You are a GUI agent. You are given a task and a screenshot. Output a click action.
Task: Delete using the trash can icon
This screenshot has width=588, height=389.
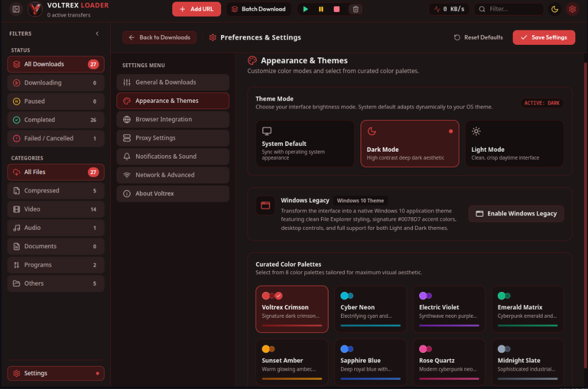coord(355,9)
